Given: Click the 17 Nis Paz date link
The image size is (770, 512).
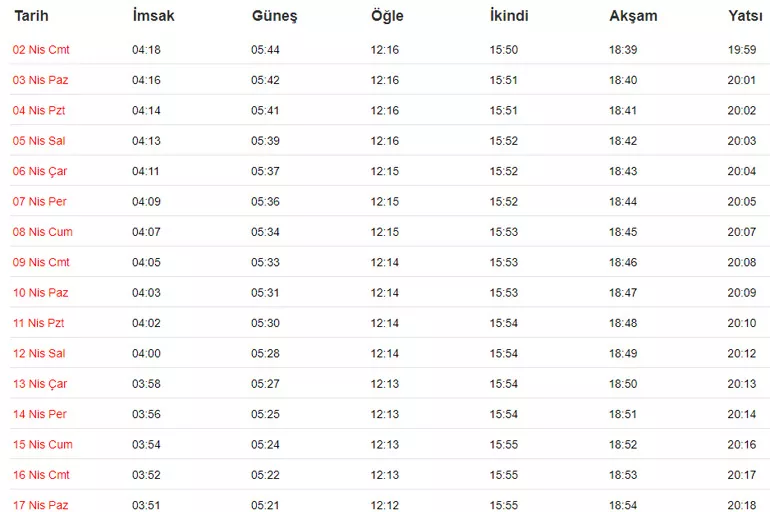Looking at the screenshot, I should click(x=40, y=505).
